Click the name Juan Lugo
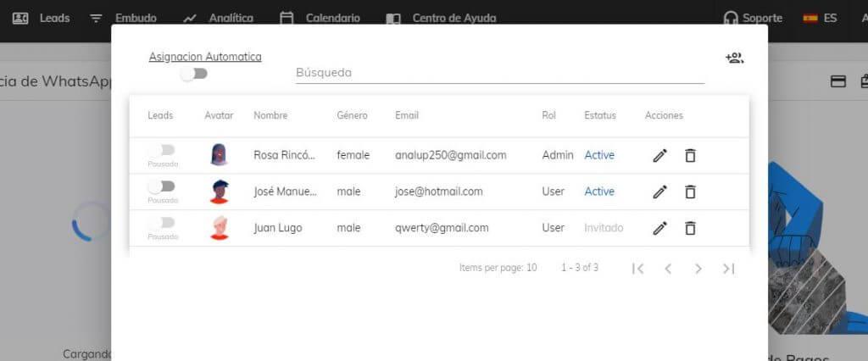Viewport: 868px width, 361px height. 278,228
